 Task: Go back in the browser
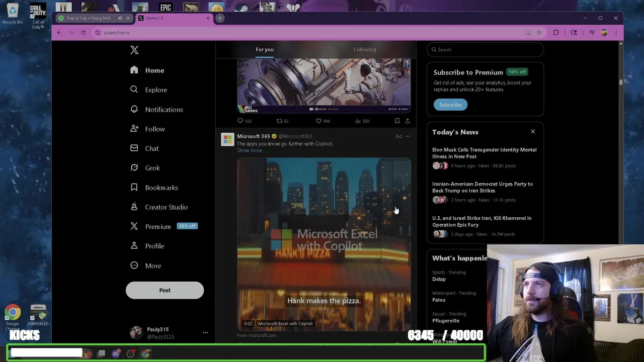click(59, 33)
